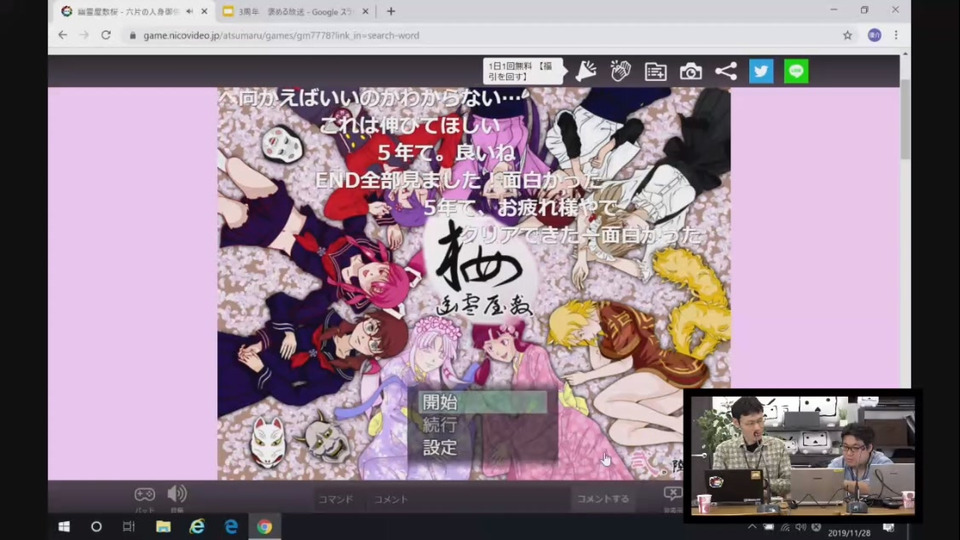Select 開始 in the game menu
Viewport: 960px width, 540px height.
click(x=482, y=402)
